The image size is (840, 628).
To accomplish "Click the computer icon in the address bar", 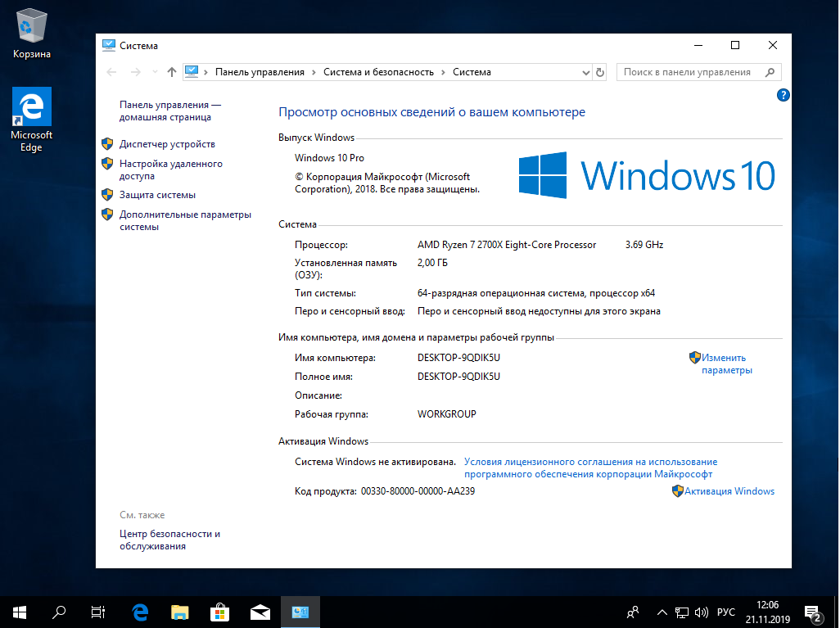I will 192,71.
